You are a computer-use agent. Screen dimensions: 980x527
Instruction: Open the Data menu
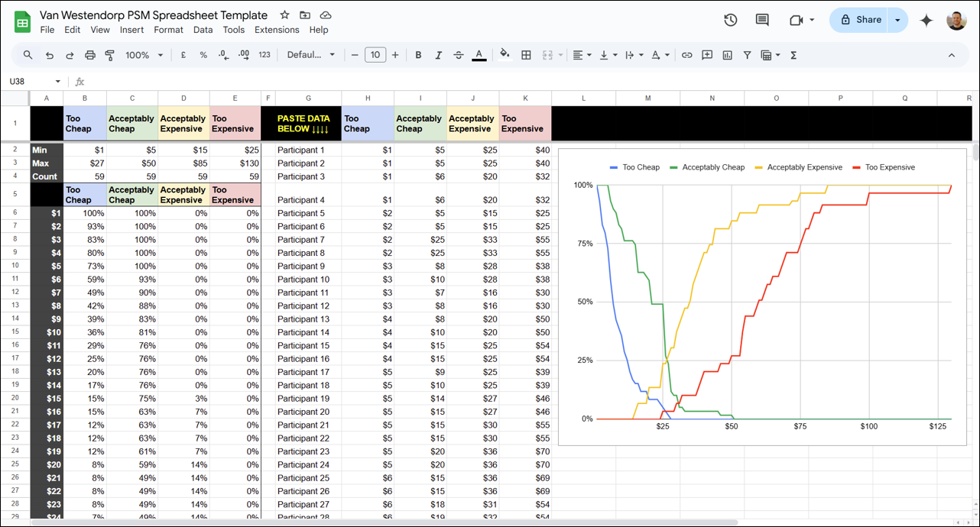pyautogui.click(x=203, y=30)
